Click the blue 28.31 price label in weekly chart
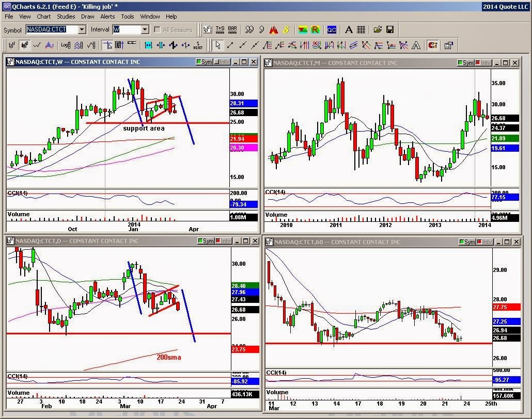Screen dimensions: 532x419 pos(244,103)
